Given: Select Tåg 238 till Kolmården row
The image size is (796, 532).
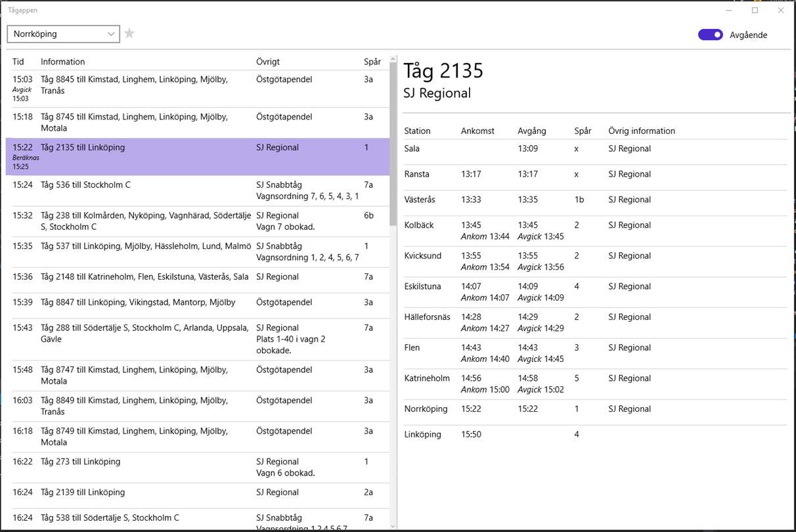Looking at the screenshot, I should click(197, 221).
